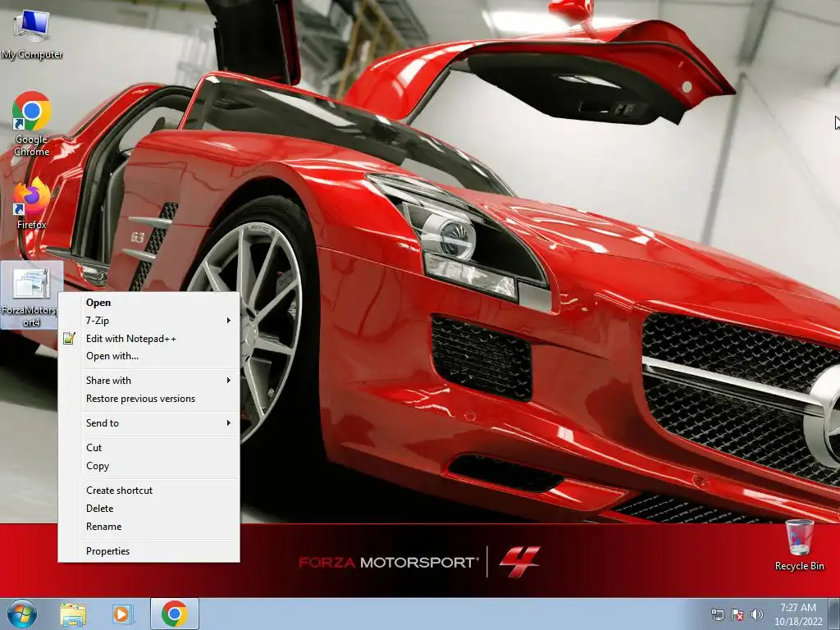
Task: Choose Cut from the context menu
Action: 149,448
